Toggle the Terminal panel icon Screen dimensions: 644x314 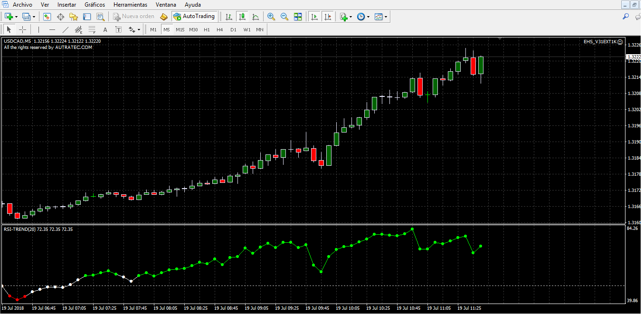87,17
